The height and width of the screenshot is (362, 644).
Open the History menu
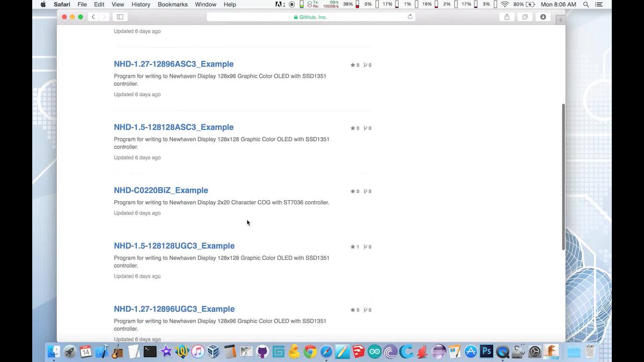pos(141,5)
